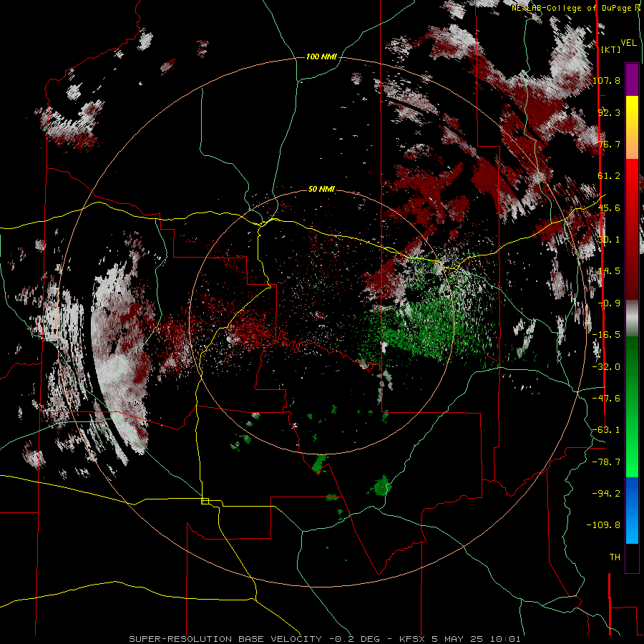
Task: Click the yellow segment of velocity color bar
Action: [632, 127]
